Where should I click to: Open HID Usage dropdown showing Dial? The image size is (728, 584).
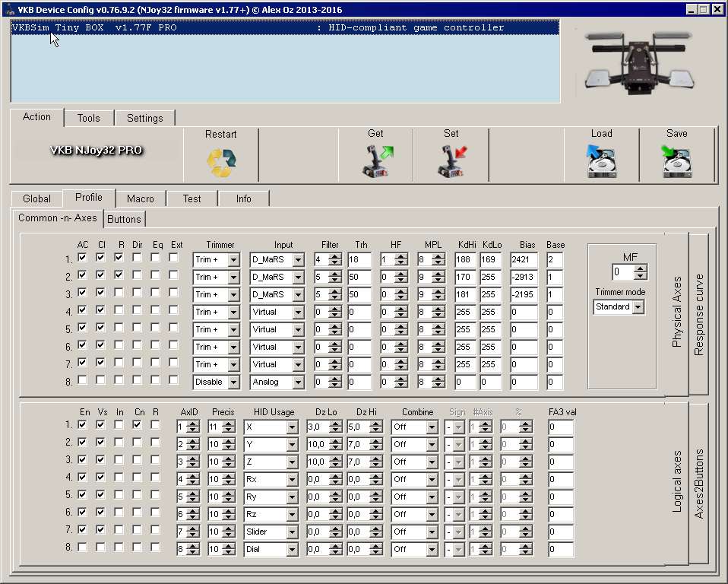click(x=292, y=550)
